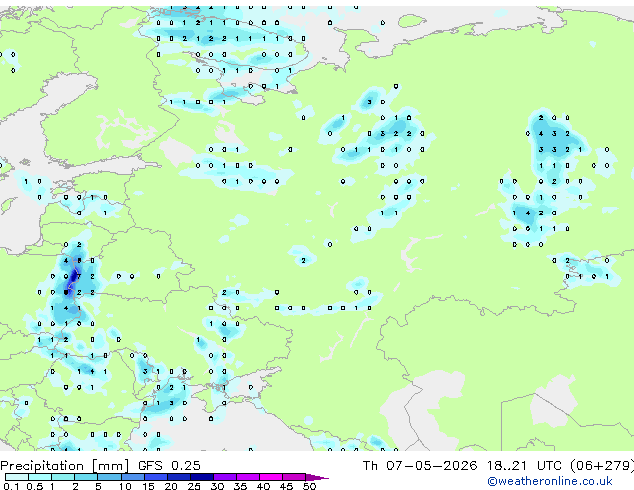Select the 30–35 mm purple legend swatch
634x490 pixels.
(x=224, y=477)
